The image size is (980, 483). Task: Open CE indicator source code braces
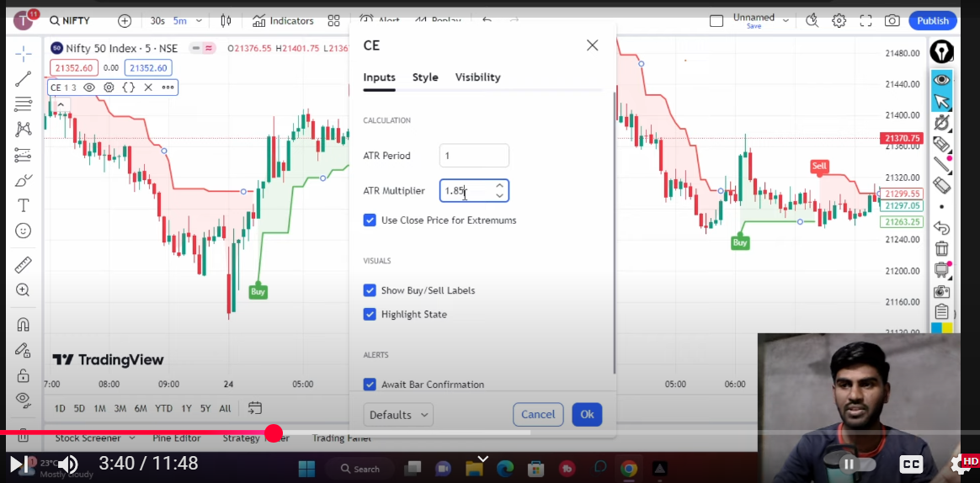coord(129,88)
